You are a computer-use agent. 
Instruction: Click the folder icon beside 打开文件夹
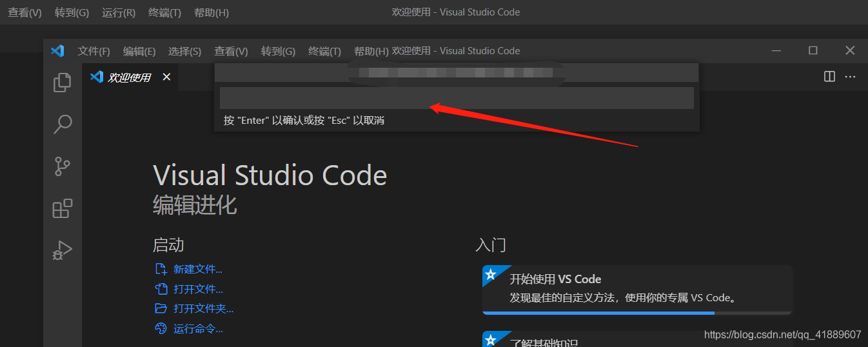point(161,308)
